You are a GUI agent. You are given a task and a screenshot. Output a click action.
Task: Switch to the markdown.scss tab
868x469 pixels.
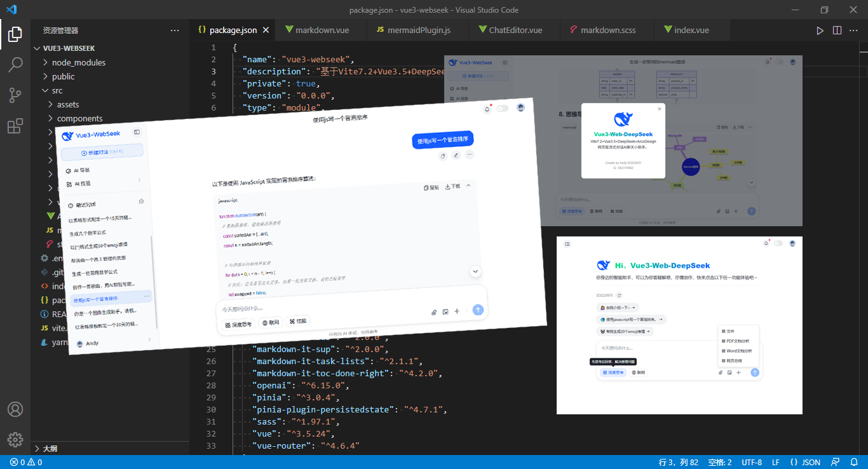608,30
